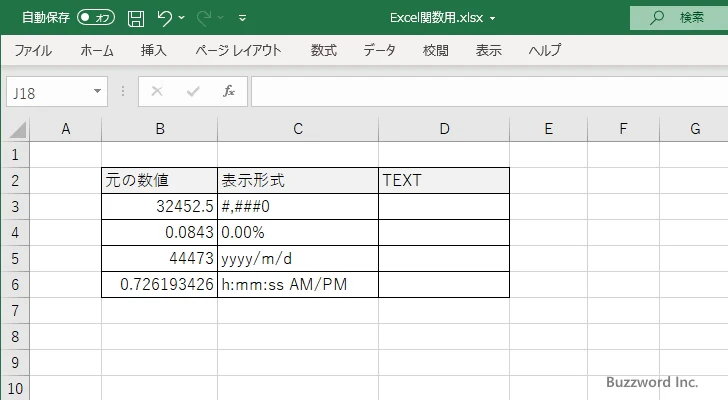Select the row 3 header

click(x=14, y=206)
